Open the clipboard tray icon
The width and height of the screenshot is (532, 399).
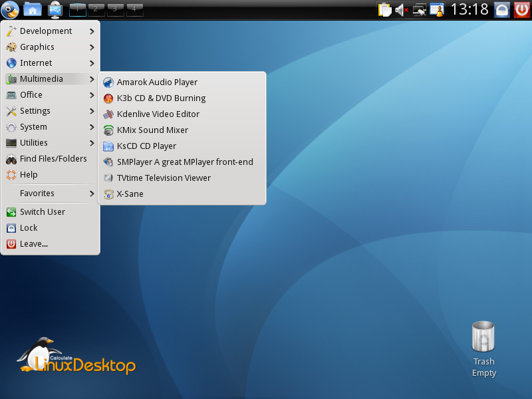(385, 9)
